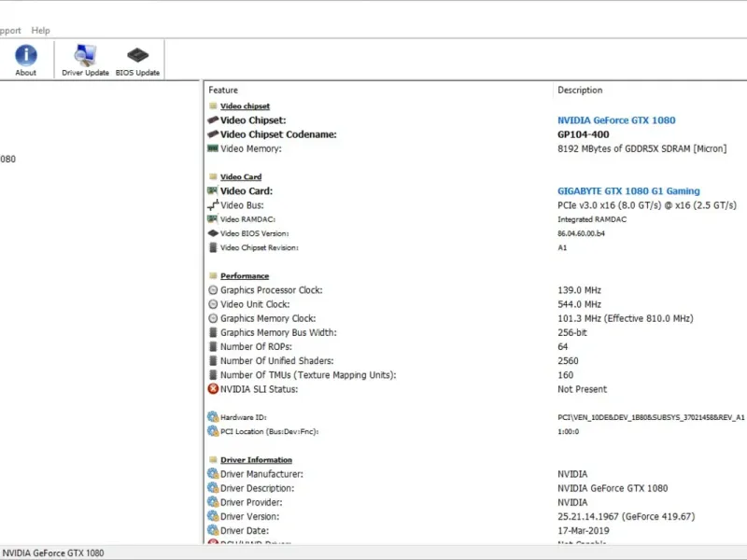Click the gear icon beside Driver Date

tap(213, 530)
